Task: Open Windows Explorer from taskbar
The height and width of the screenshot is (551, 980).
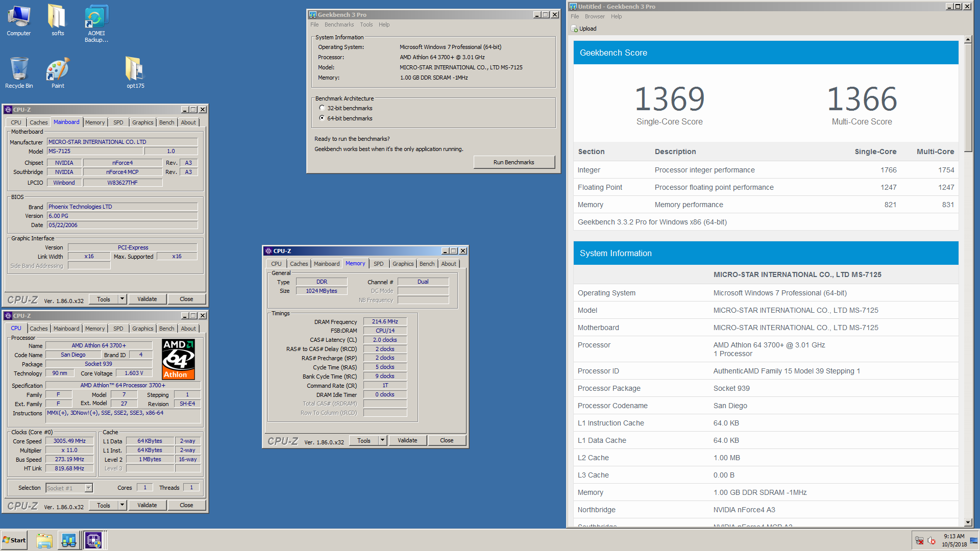Action: [44, 540]
